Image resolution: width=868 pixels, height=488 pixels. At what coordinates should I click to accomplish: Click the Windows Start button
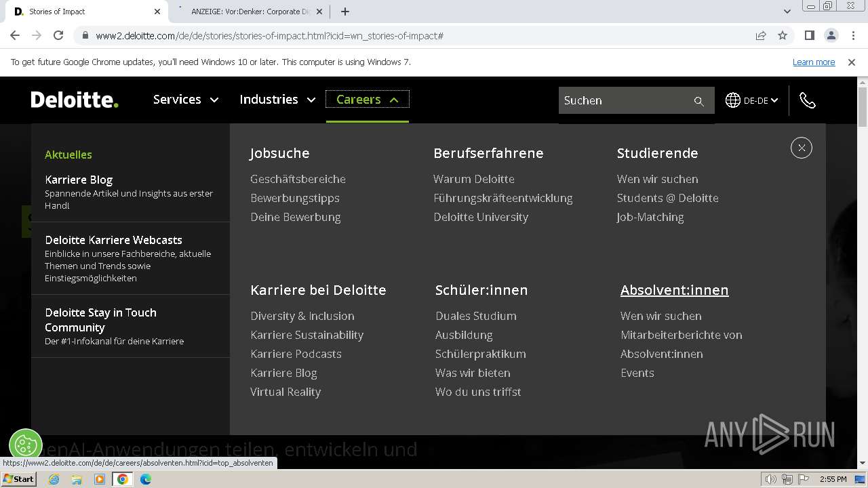click(x=19, y=479)
